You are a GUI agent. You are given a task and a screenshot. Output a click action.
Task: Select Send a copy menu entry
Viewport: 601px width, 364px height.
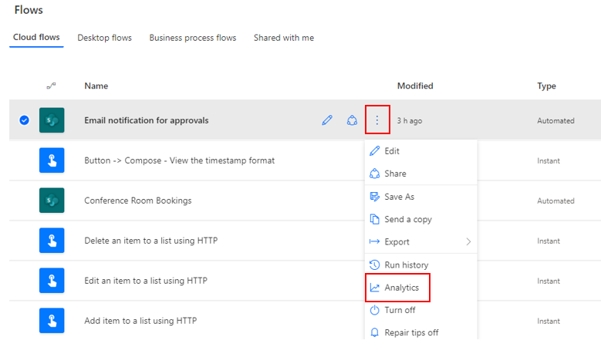pyautogui.click(x=420, y=219)
